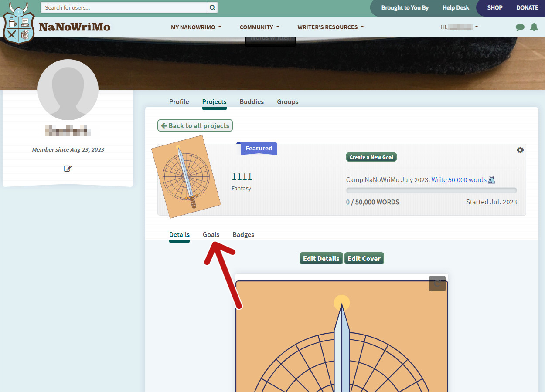Click the Started Jul. 2023 text
This screenshot has width=545, height=392.
click(x=492, y=202)
